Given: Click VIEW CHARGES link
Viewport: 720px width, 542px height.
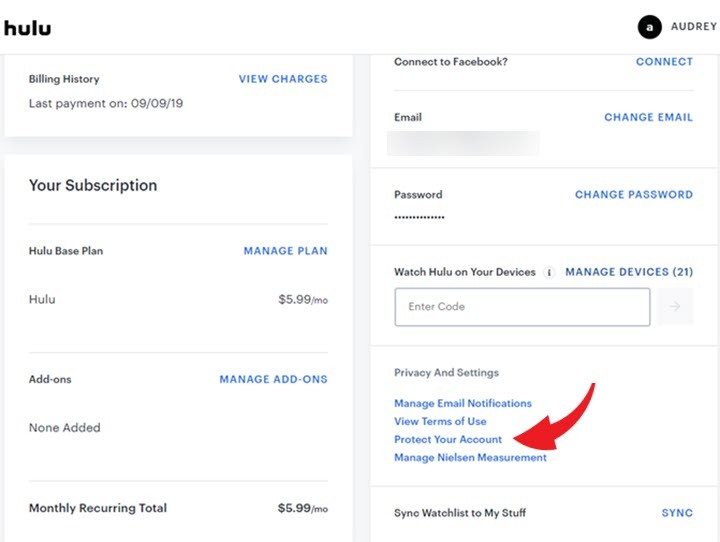Looking at the screenshot, I should [283, 79].
